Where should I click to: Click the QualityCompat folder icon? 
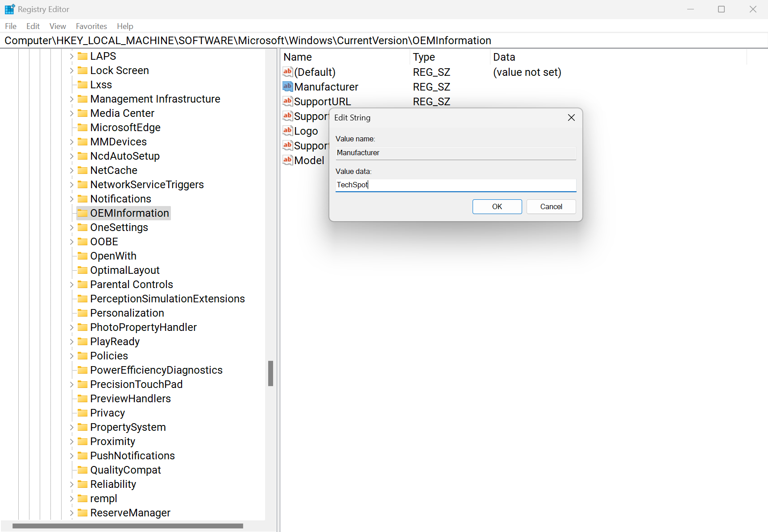[x=83, y=470]
